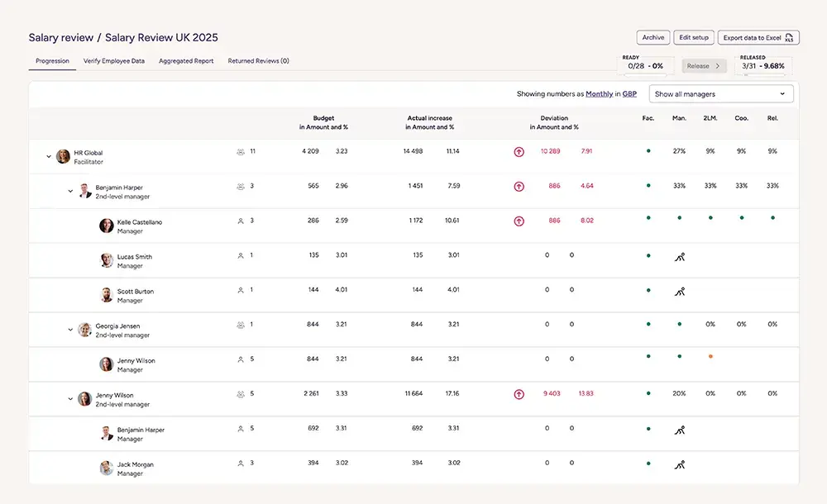Viewport: 827px width, 504px height.
Task: Open the Aggregated Report tab
Action: tap(186, 61)
